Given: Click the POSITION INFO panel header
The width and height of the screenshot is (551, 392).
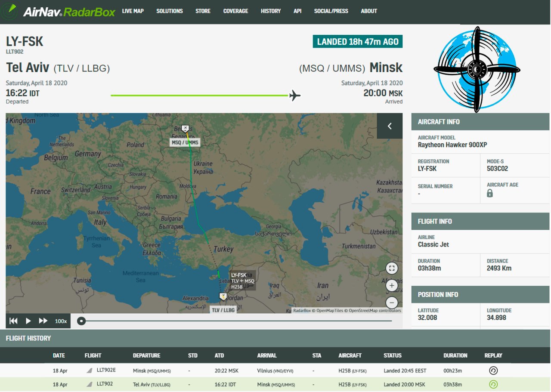Looking at the screenshot, I should tap(480, 295).
